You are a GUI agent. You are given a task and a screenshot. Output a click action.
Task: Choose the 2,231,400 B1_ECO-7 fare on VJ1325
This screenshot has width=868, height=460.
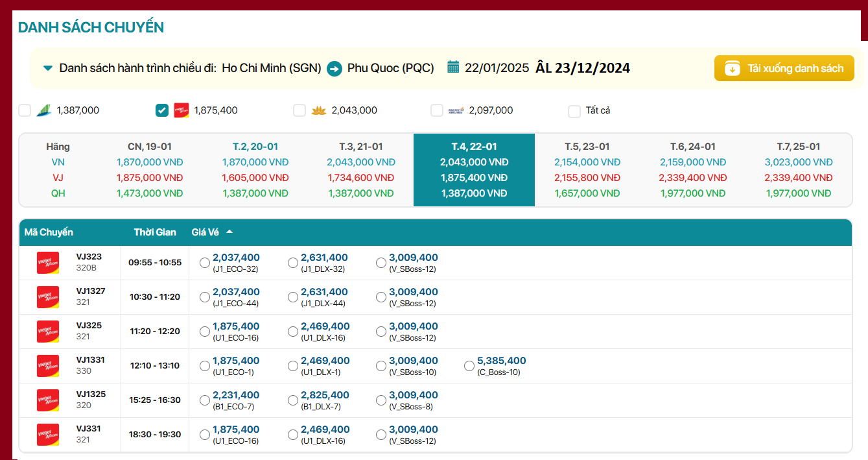pyautogui.click(x=205, y=400)
